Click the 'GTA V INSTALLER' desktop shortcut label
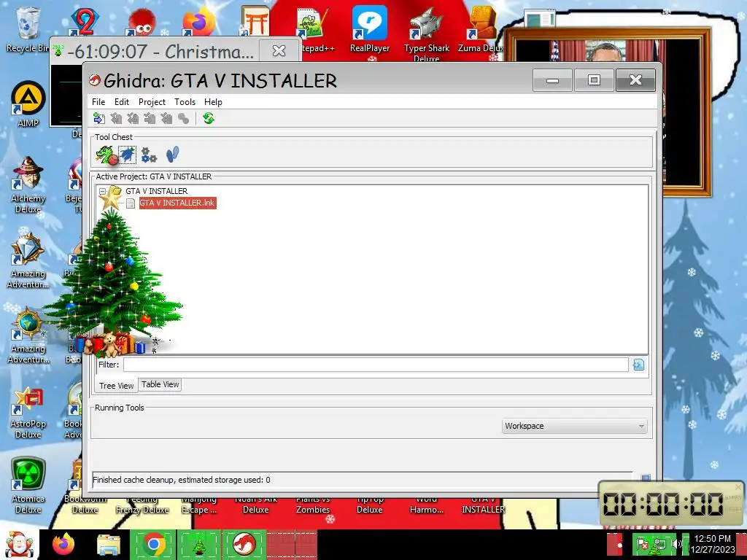 (x=483, y=506)
